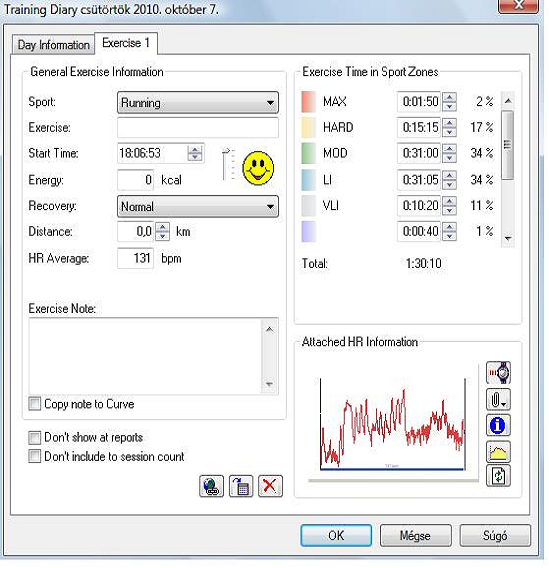Click the globe link icon
549x568 pixels.
tap(211, 486)
